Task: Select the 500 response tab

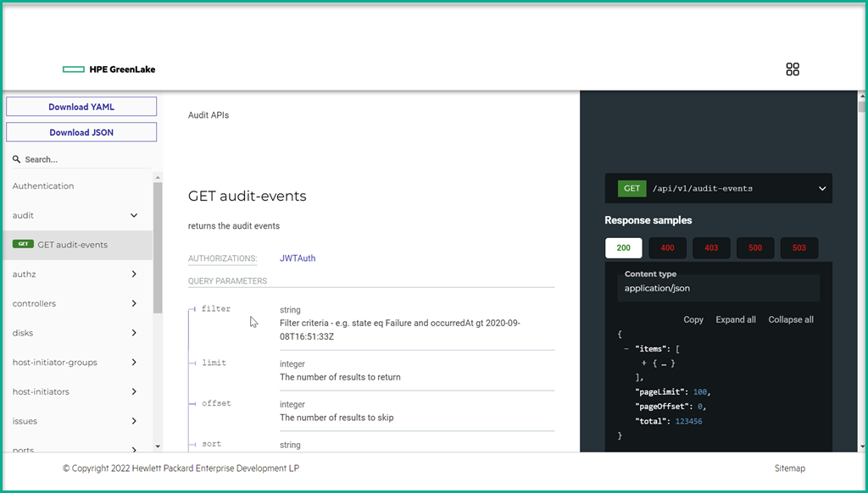Action: (755, 248)
